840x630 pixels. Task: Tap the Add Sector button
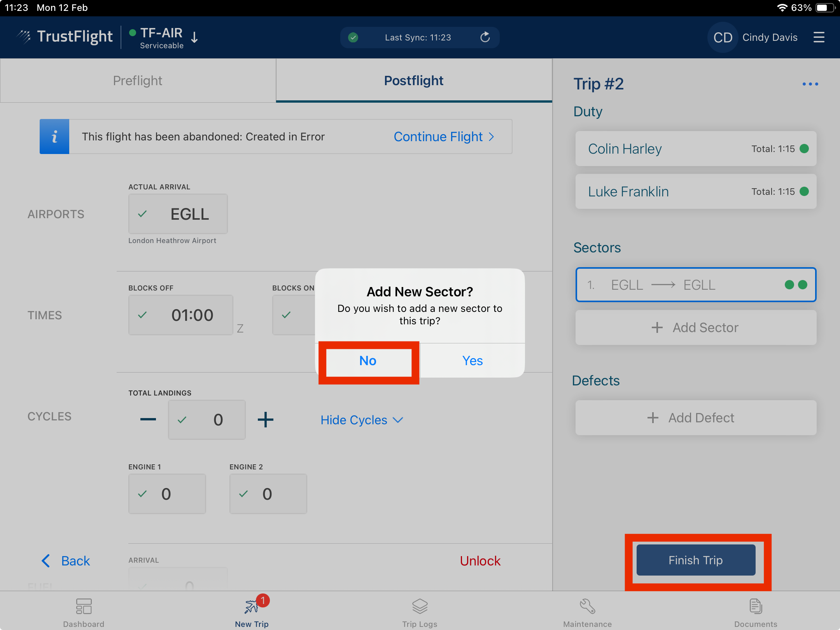click(696, 327)
